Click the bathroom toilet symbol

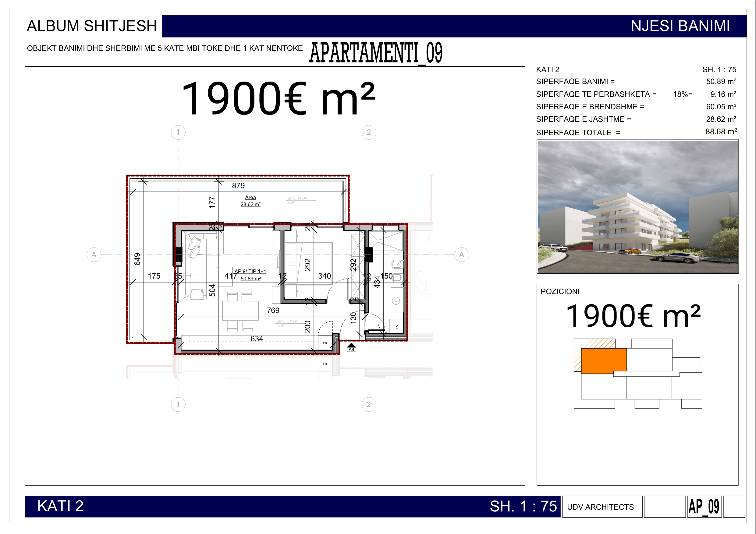click(397, 277)
